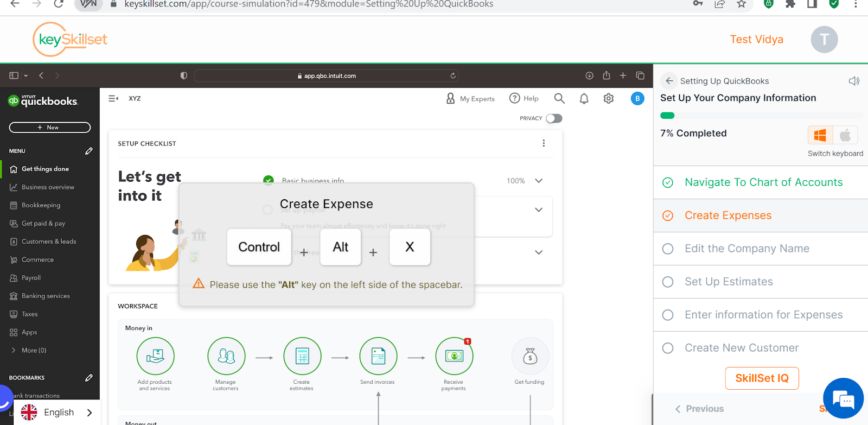Expand the Set up payroll section chevron
The image size is (868, 425).
[539, 210]
